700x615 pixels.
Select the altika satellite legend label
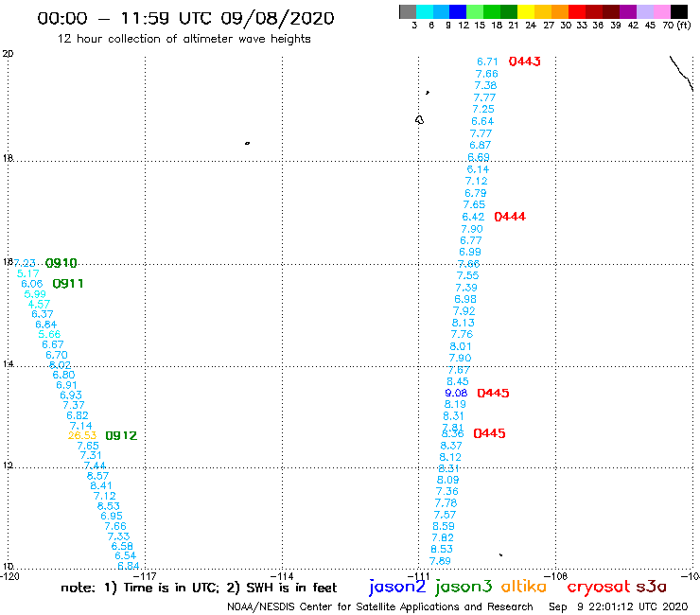tap(523, 586)
